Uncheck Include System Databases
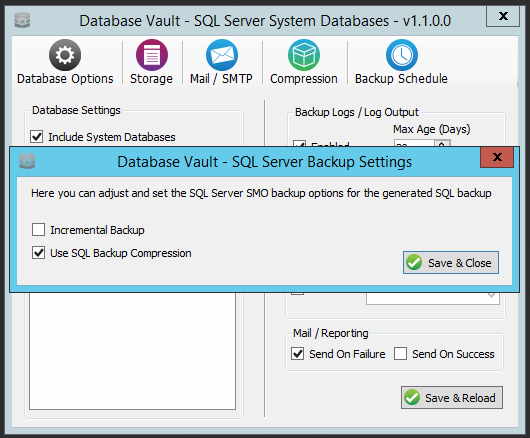530x438 pixels. pos(37,137)
